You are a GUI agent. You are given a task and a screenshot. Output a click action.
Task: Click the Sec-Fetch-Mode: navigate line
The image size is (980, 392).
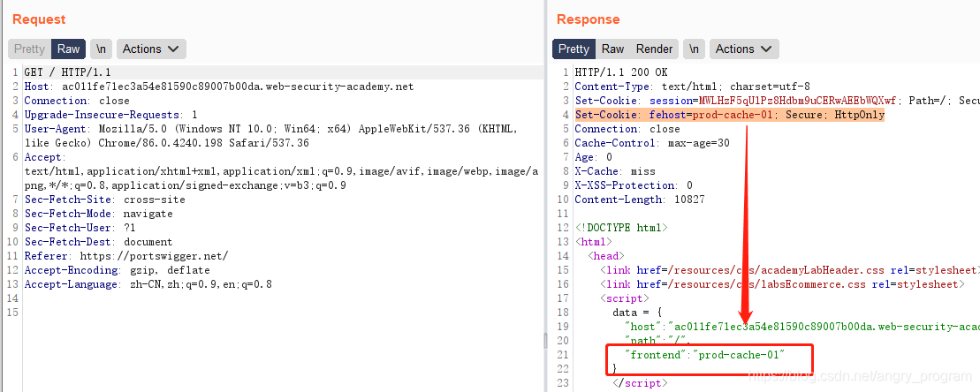pyautogui.click(x=98, y=214)
